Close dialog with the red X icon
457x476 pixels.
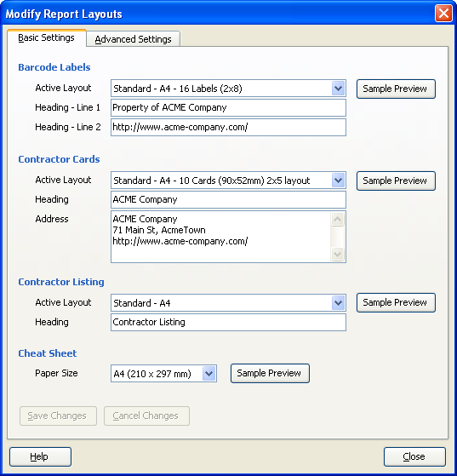443,14
